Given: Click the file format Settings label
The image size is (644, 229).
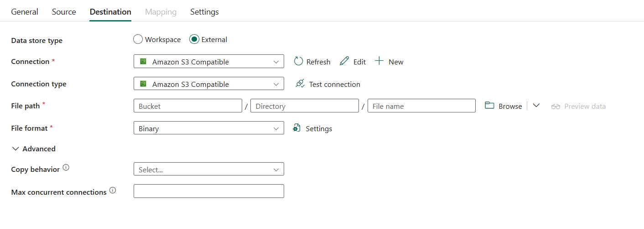Looking at the screenshot, I should [x=319, y=128].
